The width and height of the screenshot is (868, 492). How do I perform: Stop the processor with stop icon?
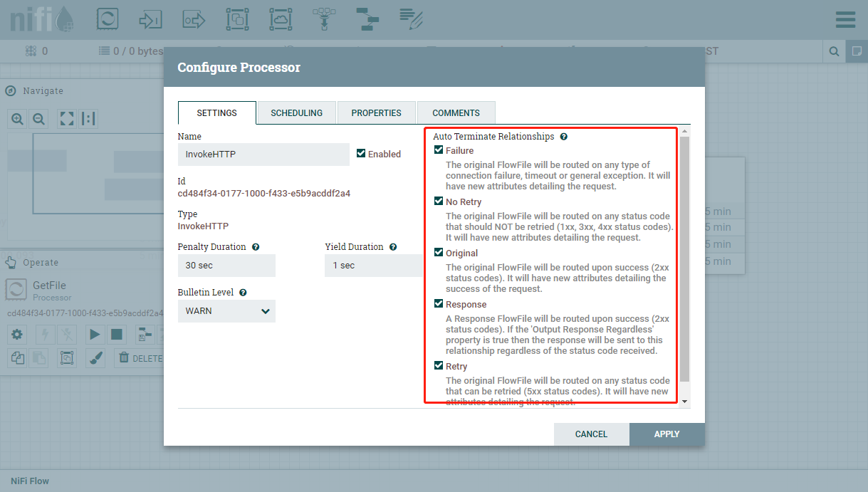[x=117, y=334]
